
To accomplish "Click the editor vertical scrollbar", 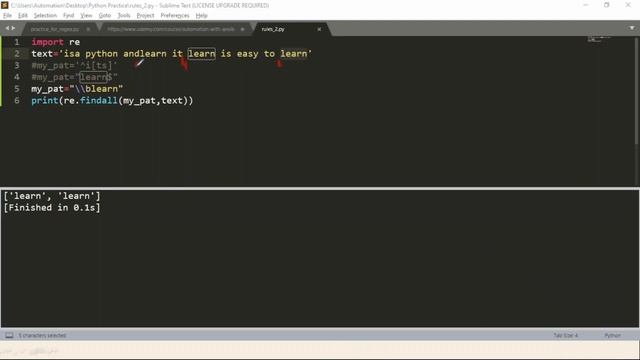I will (636, 90).
